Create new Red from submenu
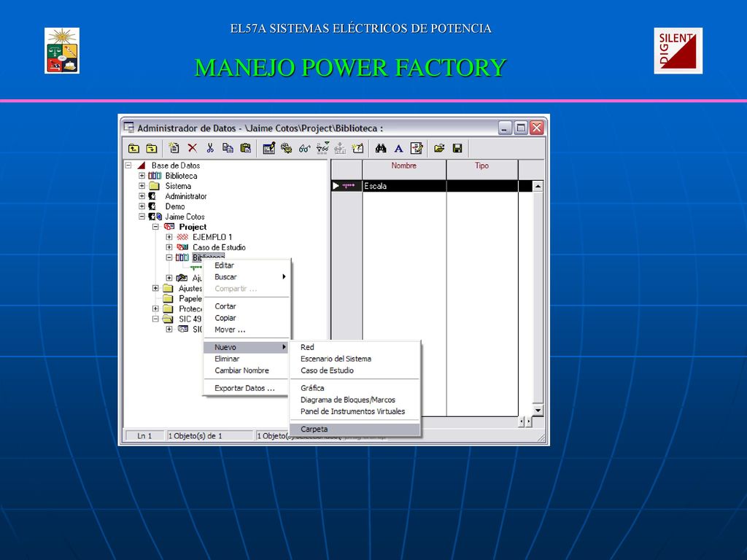The width and height of the screenshot is (747, 560). click(x=355, y=347)
